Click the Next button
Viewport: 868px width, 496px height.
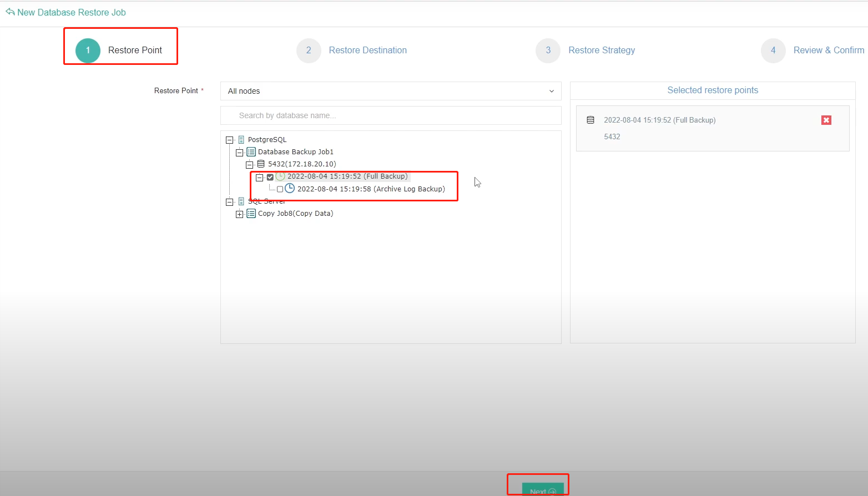(x=543, y=489)
